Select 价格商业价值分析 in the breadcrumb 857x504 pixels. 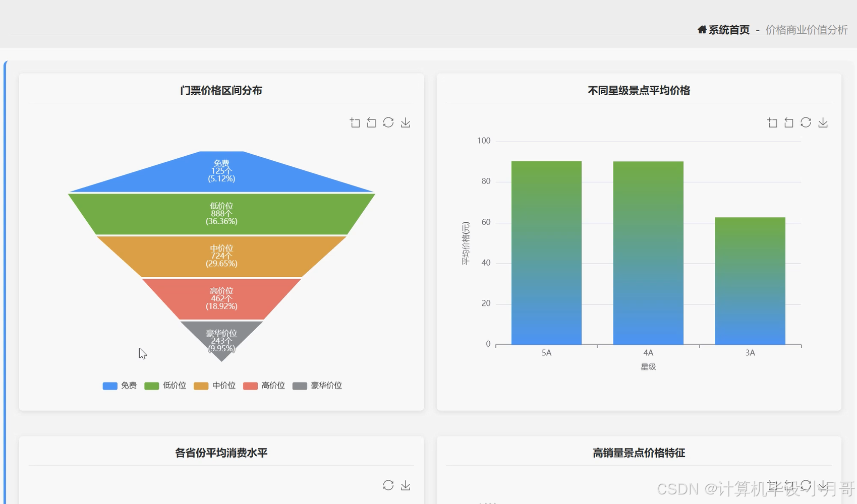coord(806,30)
